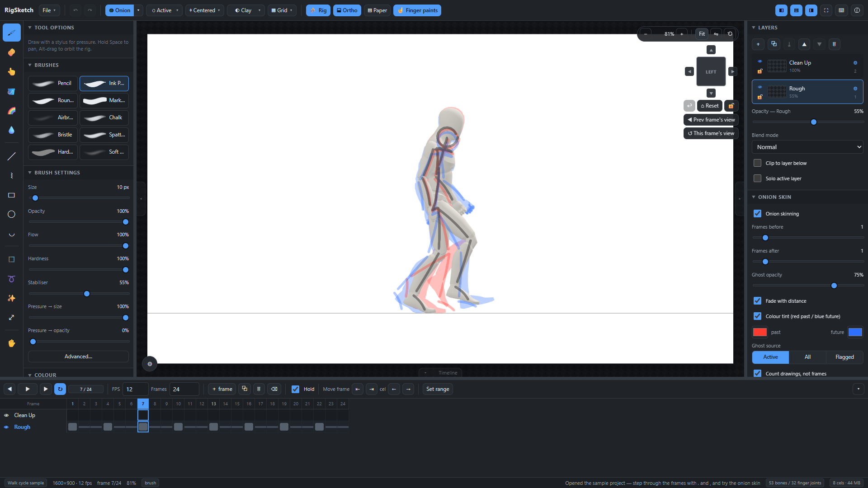Image resolution: width=868 pixels, height=488 pixels.
Task: Toggle Fade with distance checkbox
Action: 758,301
